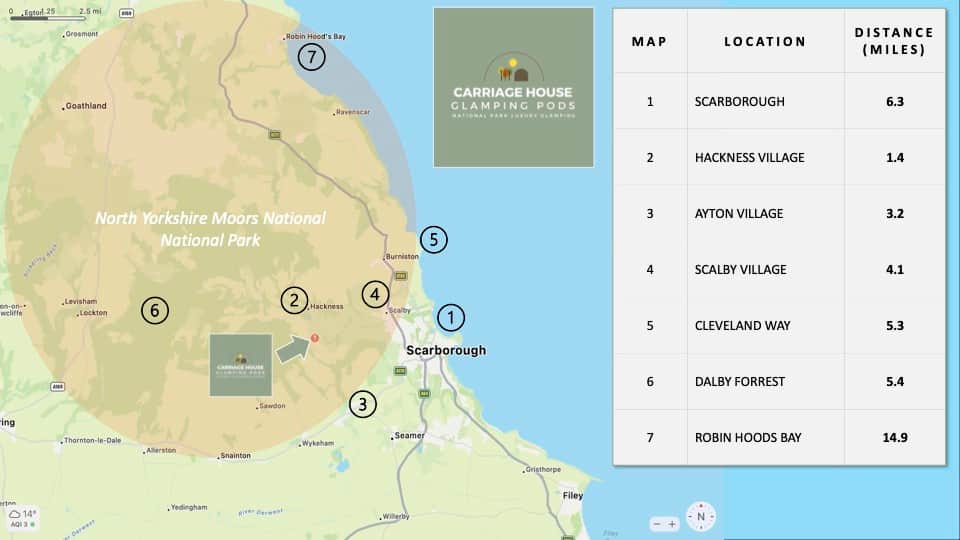Click the road shield left of Ravenscar
This screenshot has width=960, height=540.
coord(275,135)
